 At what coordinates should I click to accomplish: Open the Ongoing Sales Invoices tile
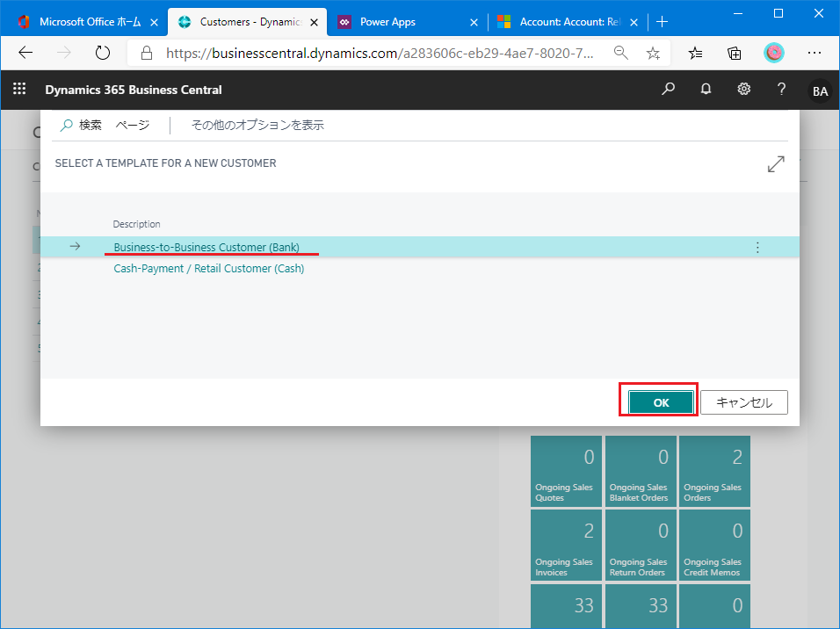coord(566,546)
